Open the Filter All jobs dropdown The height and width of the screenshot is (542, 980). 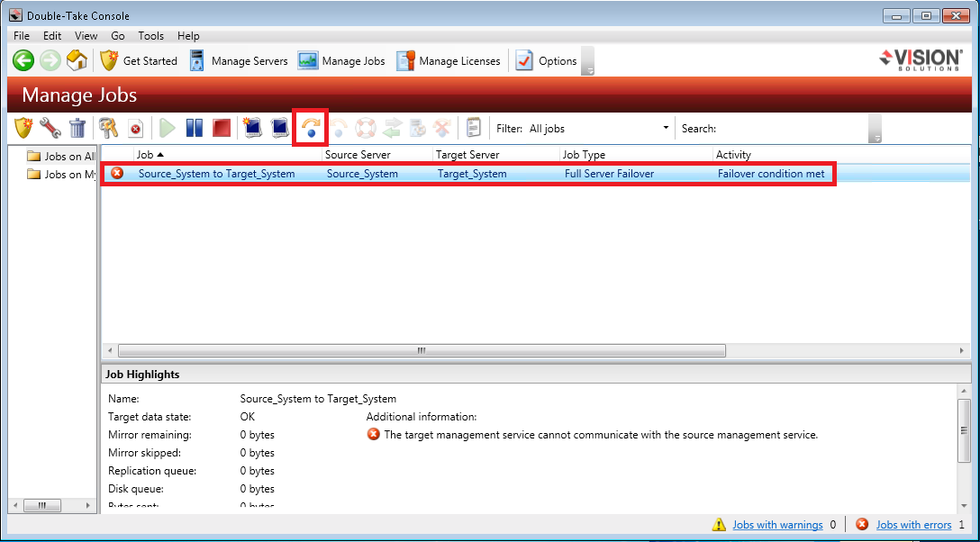point(598,129)
